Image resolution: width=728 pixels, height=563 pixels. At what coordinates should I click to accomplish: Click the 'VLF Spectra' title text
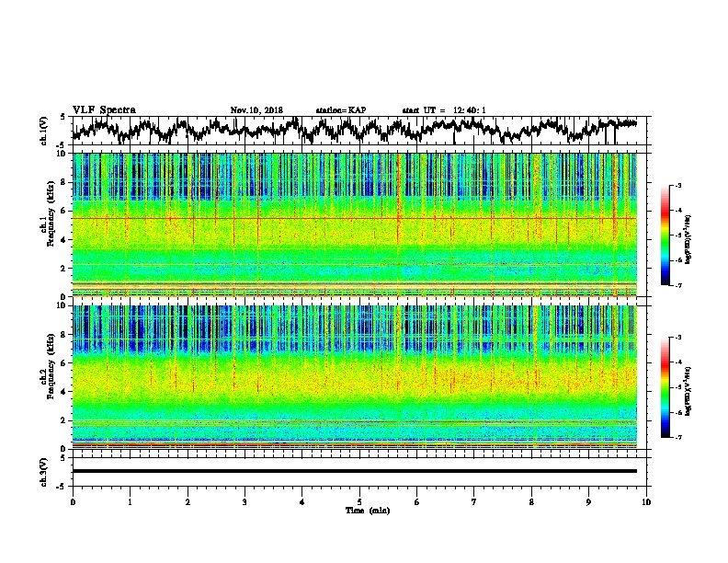[104, 110]
